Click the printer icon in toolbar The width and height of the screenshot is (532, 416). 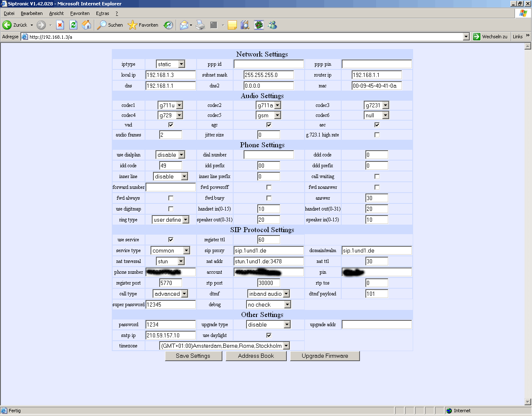(200, 25)
